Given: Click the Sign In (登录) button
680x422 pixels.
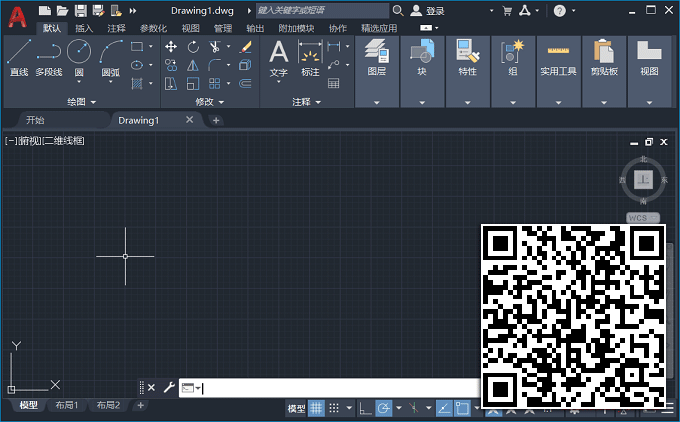Looking at the screenshot, I should click(428, 11).
